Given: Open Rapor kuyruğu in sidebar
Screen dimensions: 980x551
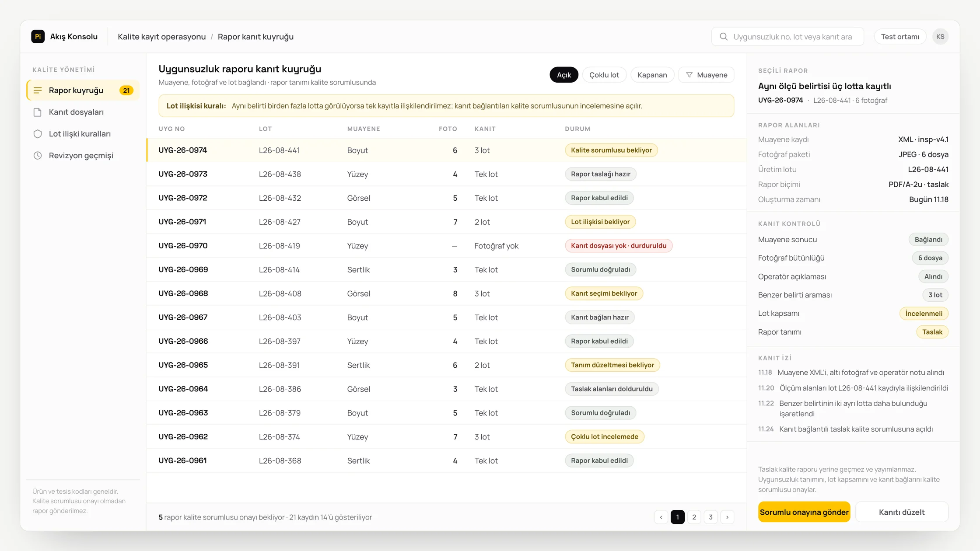Looking at the screenshot, I should (83, 91).
